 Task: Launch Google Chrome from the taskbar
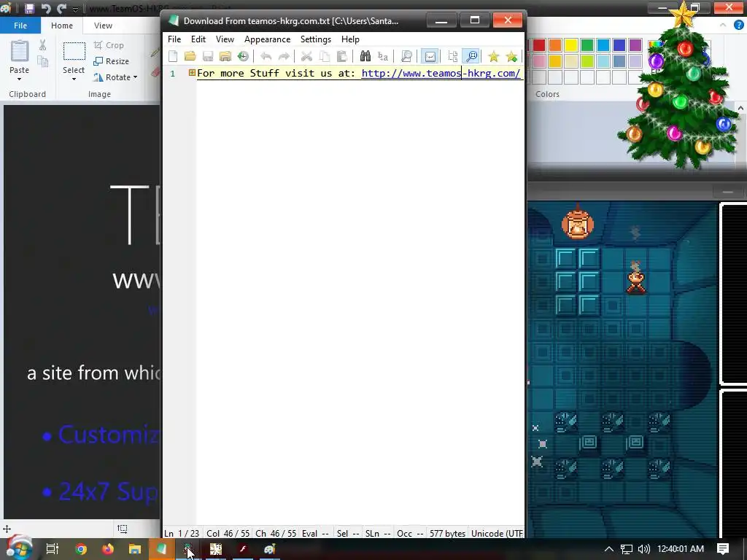[81, 549]
